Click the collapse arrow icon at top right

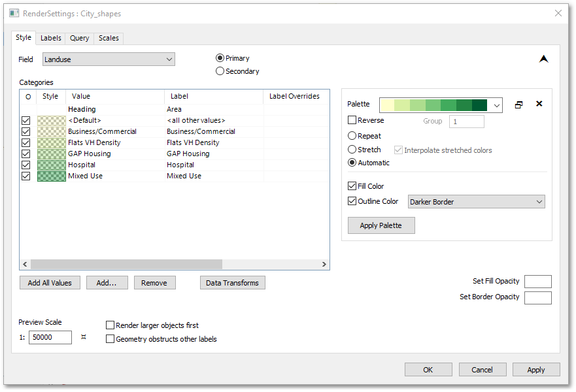(x=544, y=59)
